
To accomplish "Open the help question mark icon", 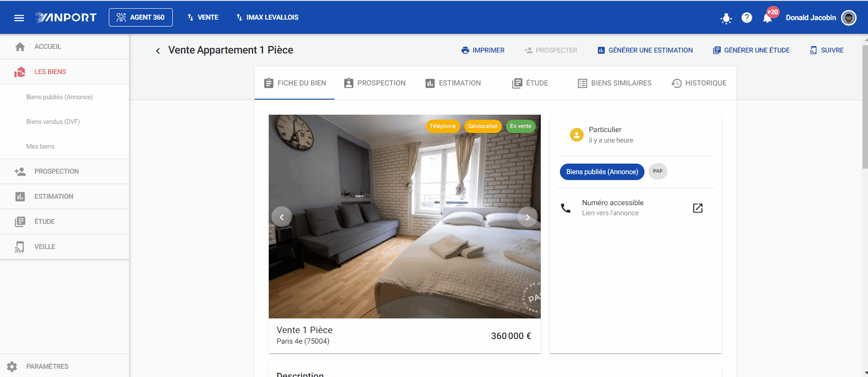I will point(747,18).
